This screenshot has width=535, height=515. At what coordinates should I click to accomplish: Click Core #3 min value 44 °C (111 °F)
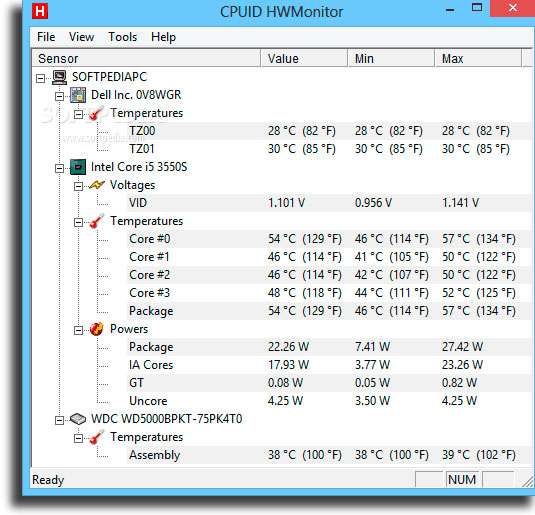click(391, 293)
